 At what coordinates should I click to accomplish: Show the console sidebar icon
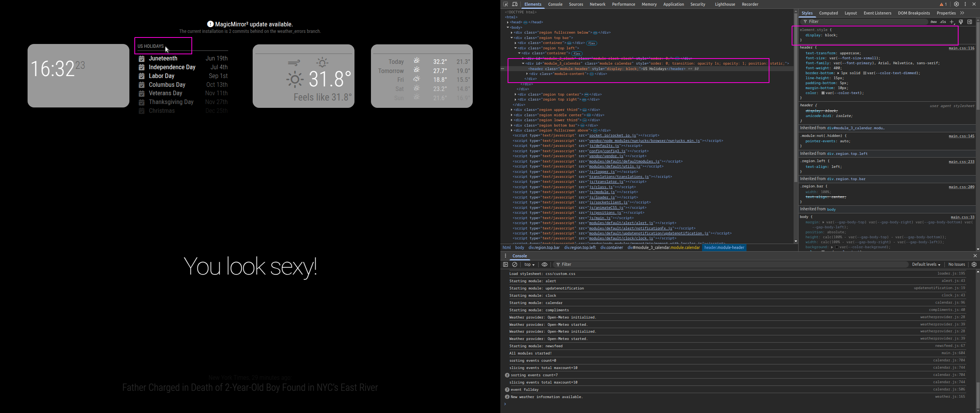coord(505,264)
